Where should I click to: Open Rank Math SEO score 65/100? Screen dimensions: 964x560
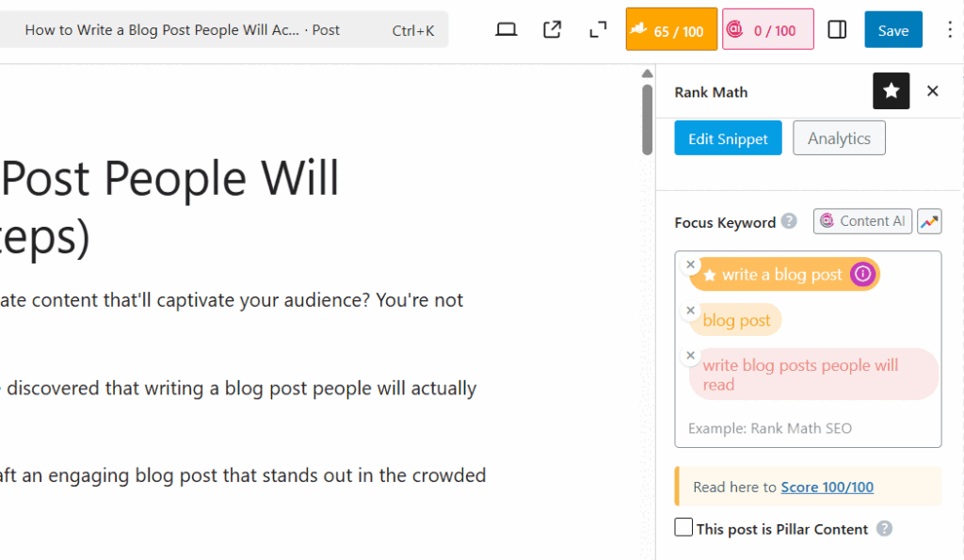(671, 29)
